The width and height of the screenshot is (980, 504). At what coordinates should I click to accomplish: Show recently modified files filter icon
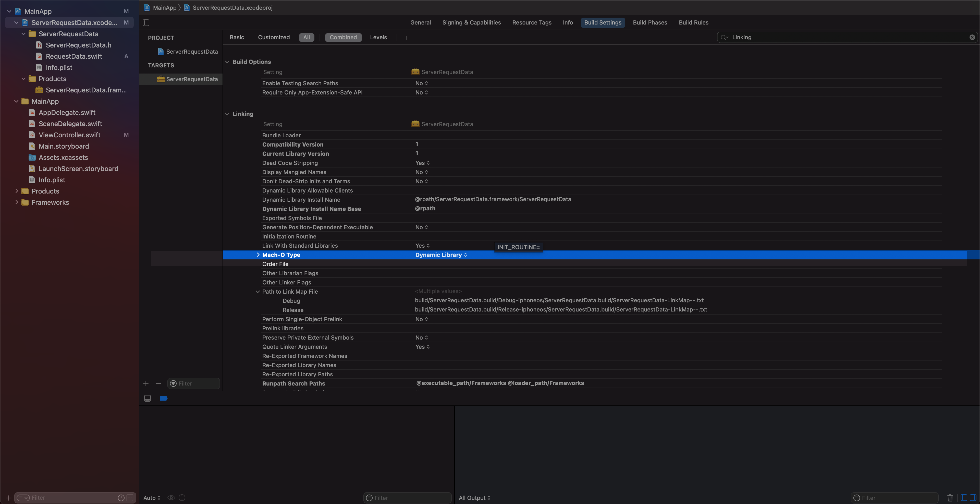click(121, 498)
